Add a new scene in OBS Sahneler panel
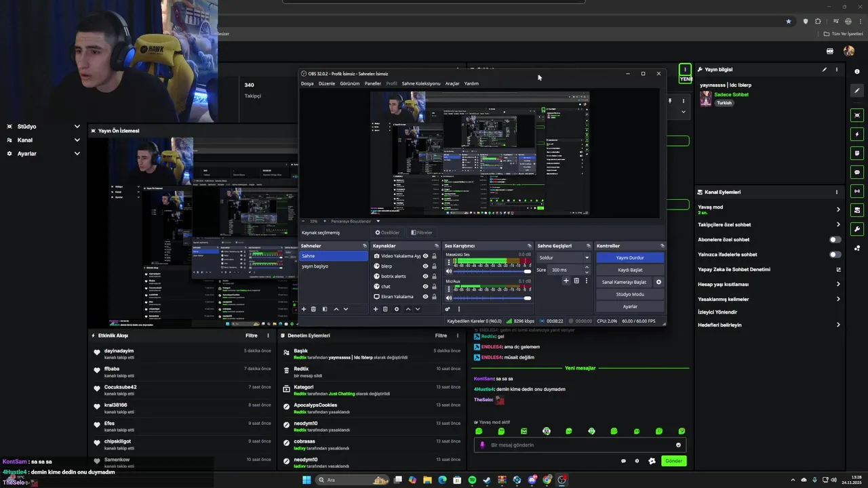868x488 pixels. [304, 309]
